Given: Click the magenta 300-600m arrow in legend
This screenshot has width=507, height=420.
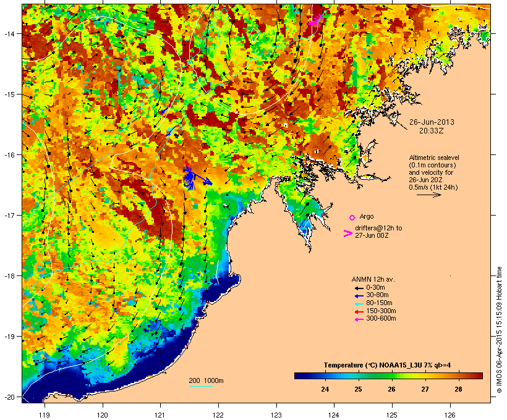Looking at the screenshot, I should click(x=359, y=319).
